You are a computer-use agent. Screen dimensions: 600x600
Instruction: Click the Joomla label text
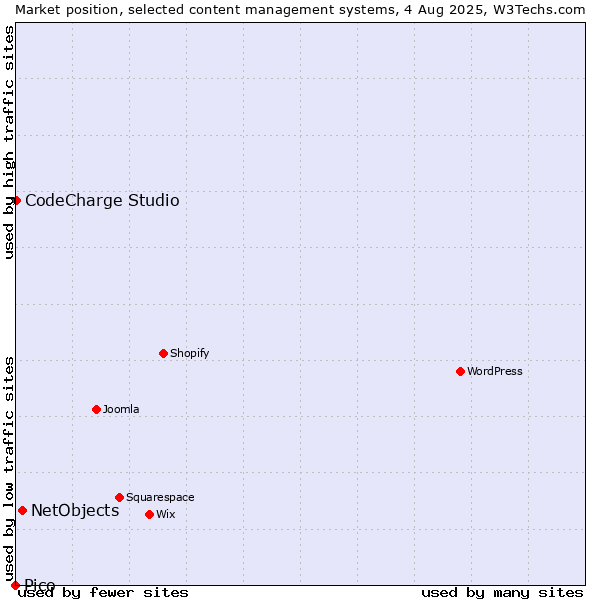pos(121,409)
